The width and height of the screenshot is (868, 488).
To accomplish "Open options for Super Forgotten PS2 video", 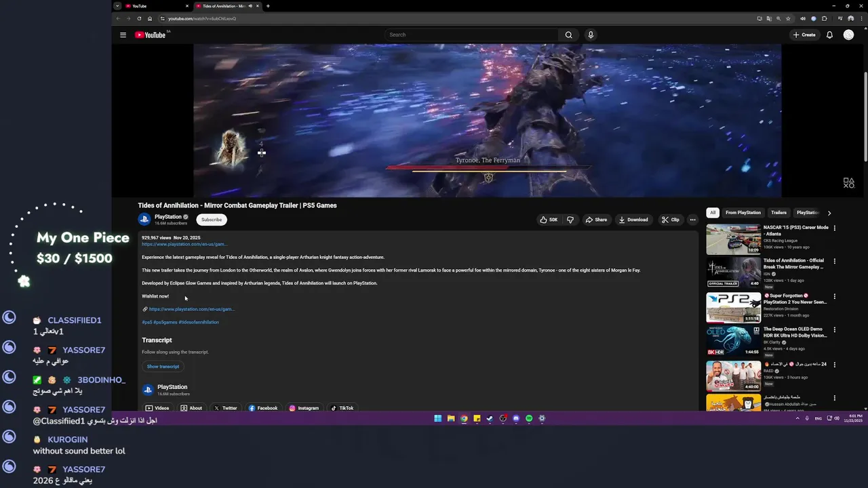I will pyautogui.click(x=835, y=296).
